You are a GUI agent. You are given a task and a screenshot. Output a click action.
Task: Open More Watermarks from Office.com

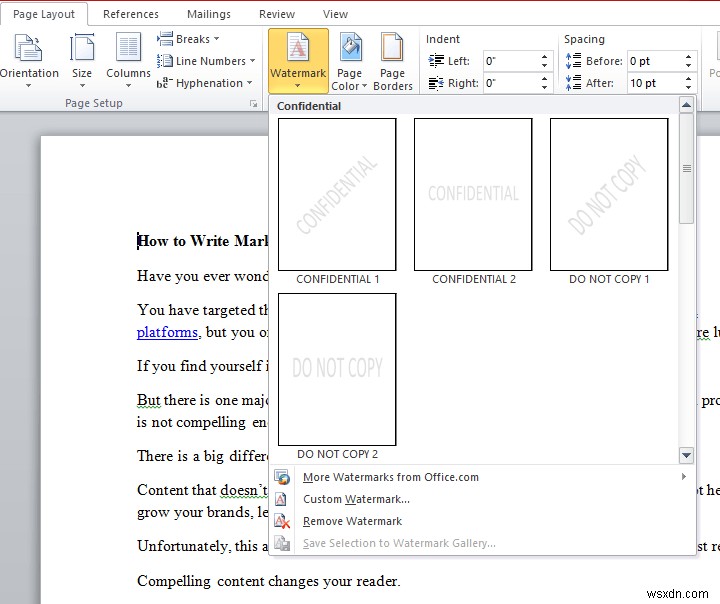click(x=482, y=477)
